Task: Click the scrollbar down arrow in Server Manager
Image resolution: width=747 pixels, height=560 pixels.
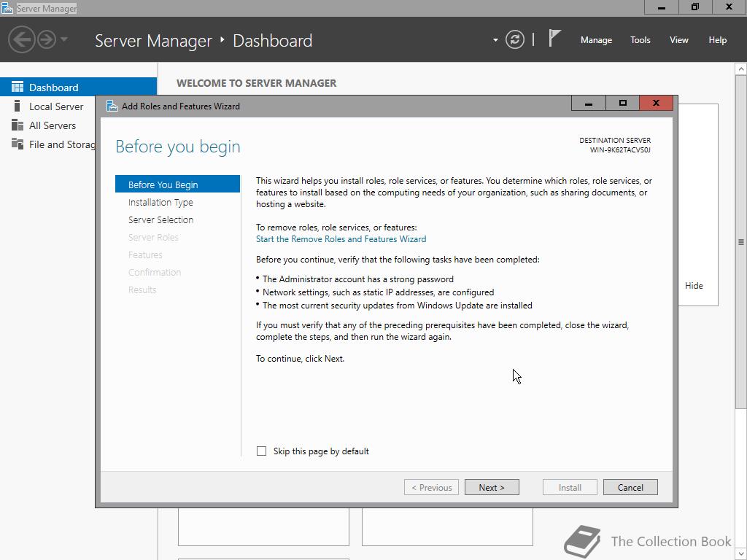Action: point(741,554)
